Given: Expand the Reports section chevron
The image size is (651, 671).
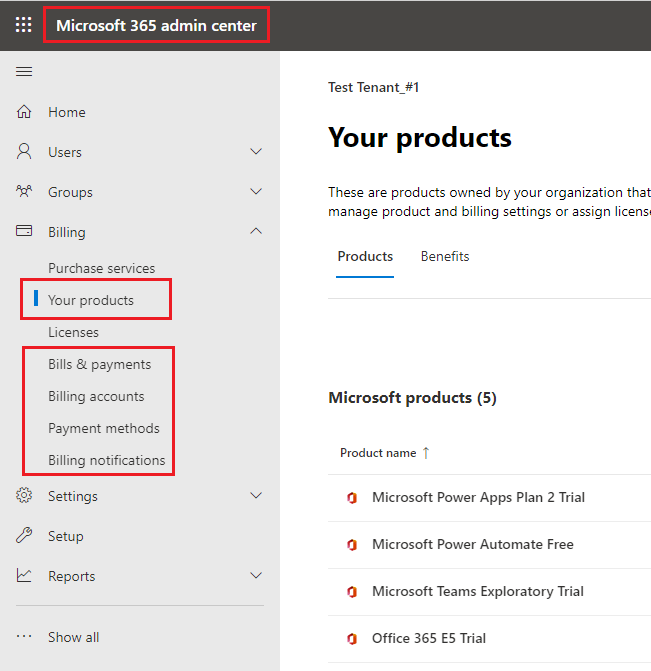Looking at the screenshot, I should pyautogui.click(x=256, y=576).
